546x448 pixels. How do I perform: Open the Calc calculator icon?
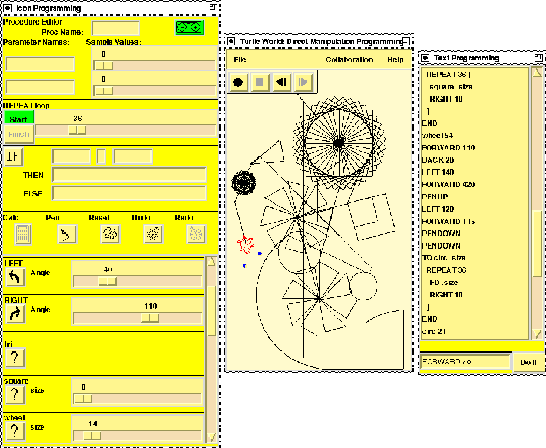coord(23,234)
